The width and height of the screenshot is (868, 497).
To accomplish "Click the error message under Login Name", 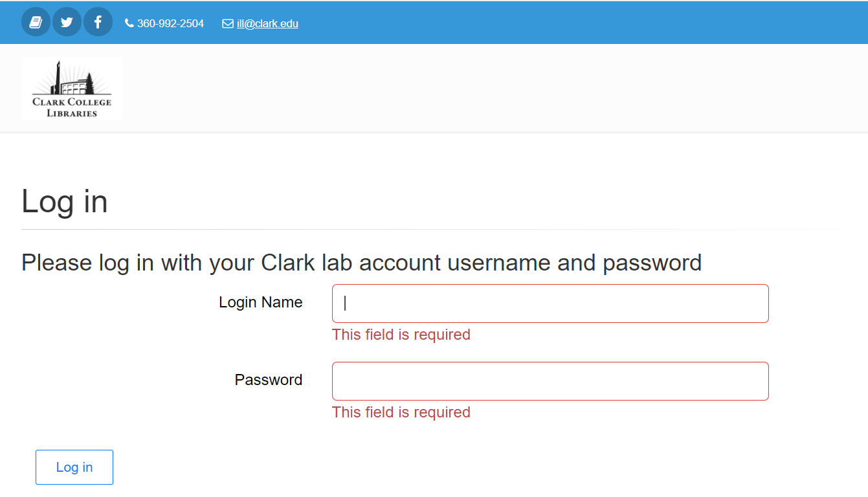I will tap(401, 335).
